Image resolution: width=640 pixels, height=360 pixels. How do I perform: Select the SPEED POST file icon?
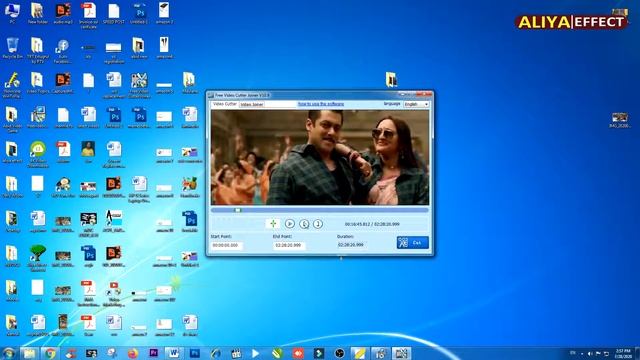point(113,13)
